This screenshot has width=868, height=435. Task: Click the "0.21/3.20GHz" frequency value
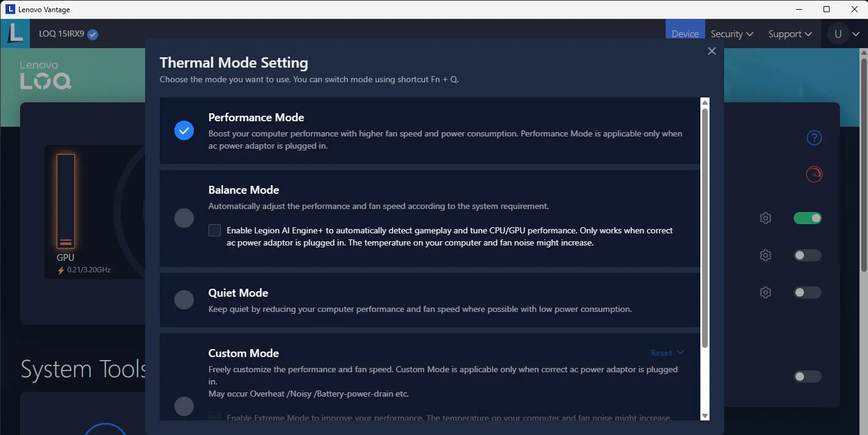tap(89, 270)
